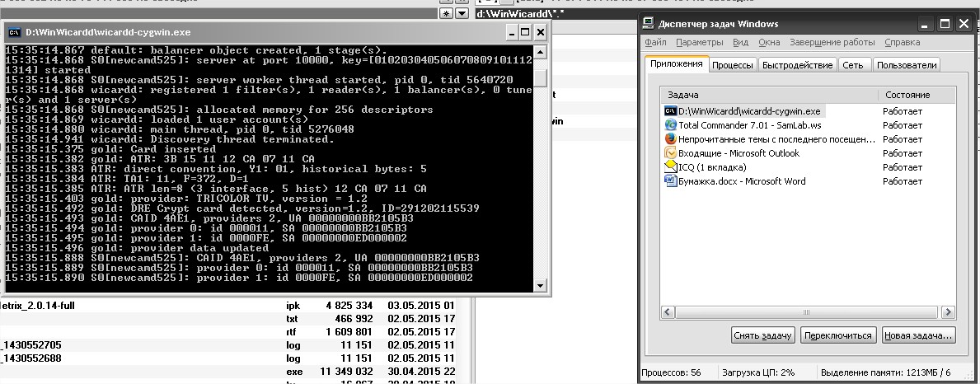Switch to the Пользователи tab
This screenshot has height=384, width=980.
click(x=907, y=65)
